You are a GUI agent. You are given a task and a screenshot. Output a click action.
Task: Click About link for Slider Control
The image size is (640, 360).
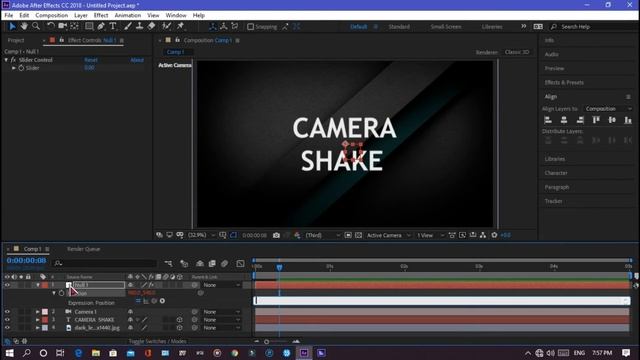[137, 60]
